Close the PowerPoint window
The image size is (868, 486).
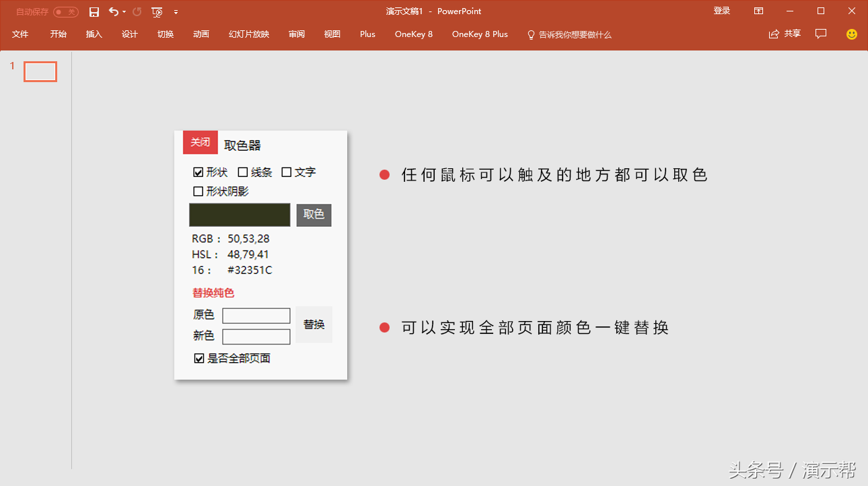[852, 11]
